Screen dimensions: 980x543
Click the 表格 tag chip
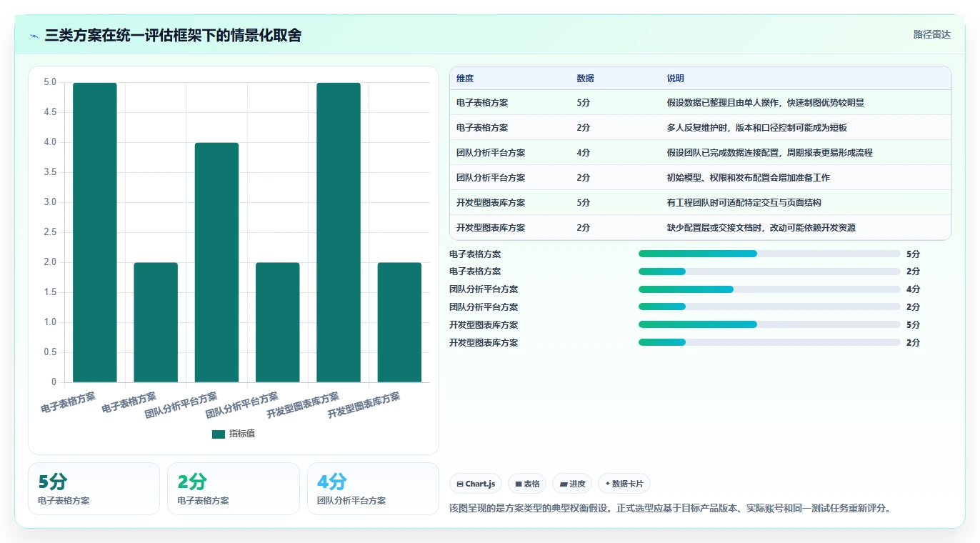pos(527,484)
